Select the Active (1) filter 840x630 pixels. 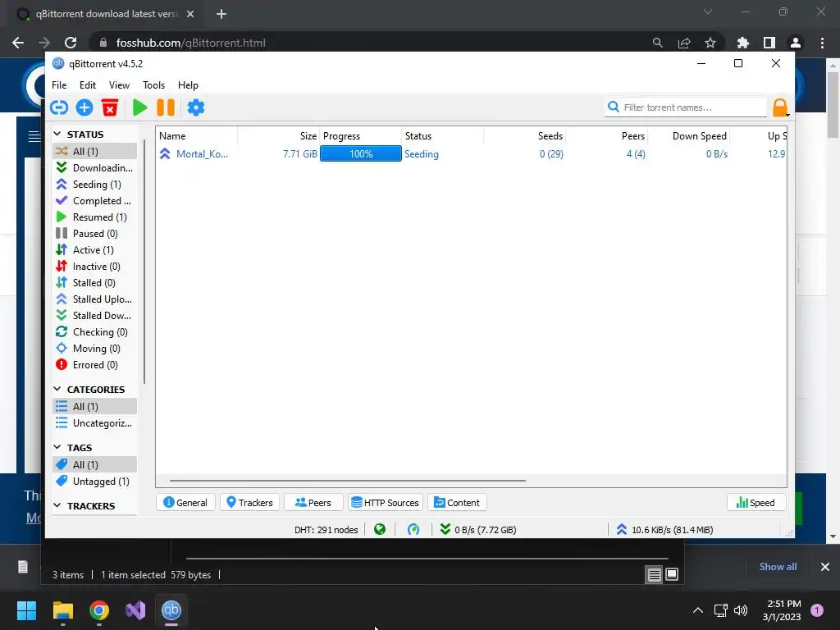point(95,250)
